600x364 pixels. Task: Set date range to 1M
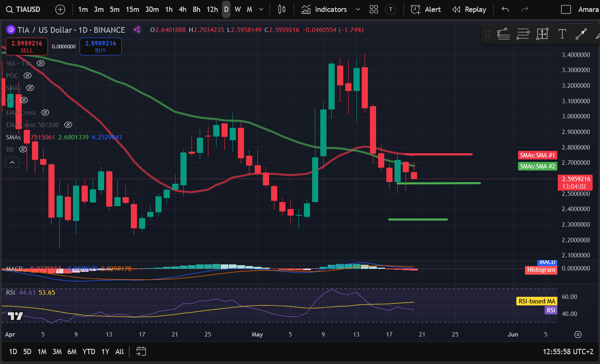[42, 352]
